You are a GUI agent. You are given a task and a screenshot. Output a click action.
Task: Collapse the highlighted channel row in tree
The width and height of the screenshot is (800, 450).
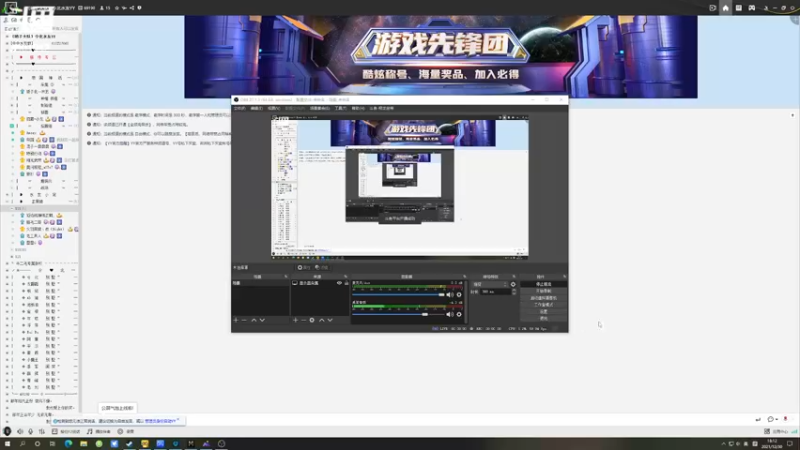pos(12,208)
